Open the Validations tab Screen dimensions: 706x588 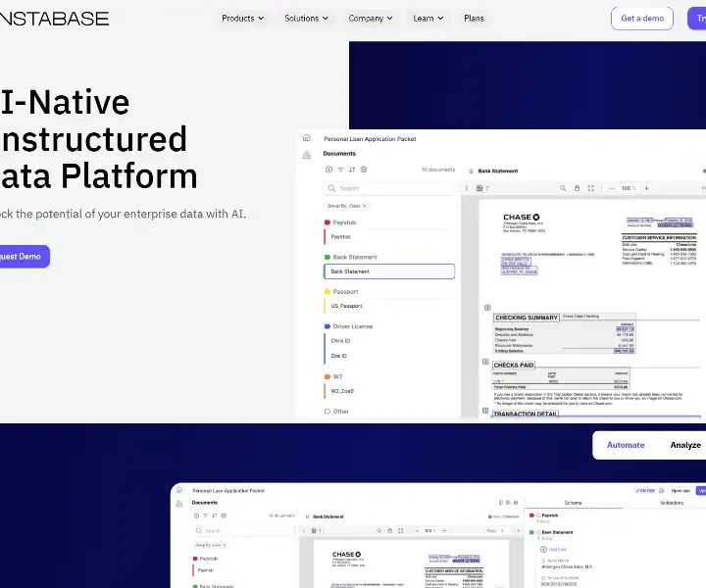point(672,503)
